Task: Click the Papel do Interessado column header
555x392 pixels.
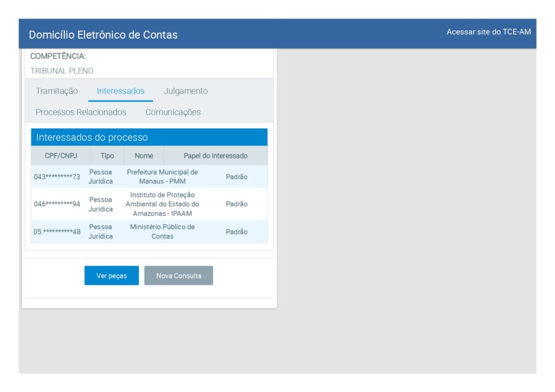Action: (x=215, y=156)
